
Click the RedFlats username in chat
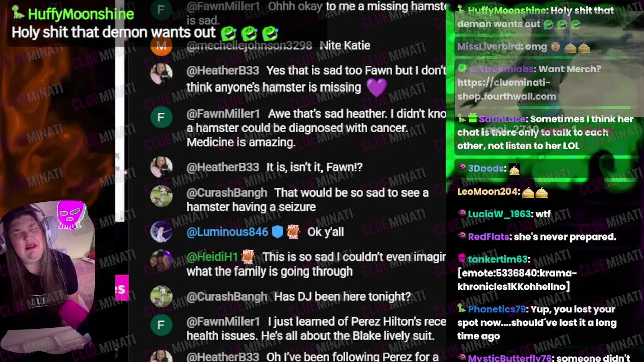point(488,237)
